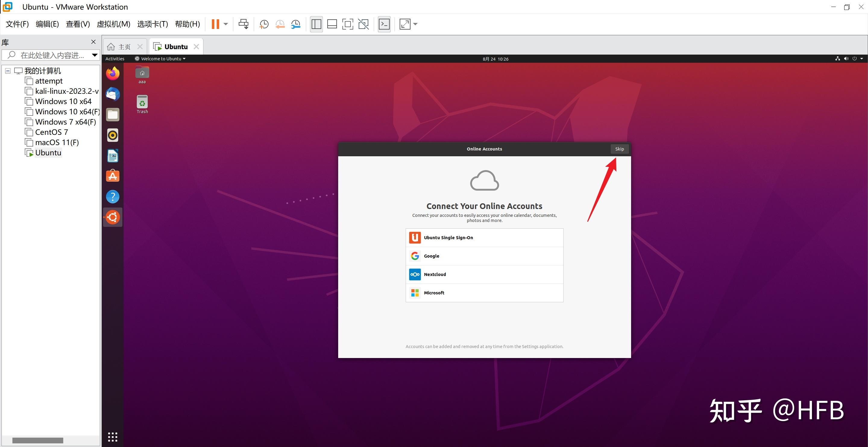Select the CentOS 7 virtual machine
The image size is (868, 447).
(51, 132)
